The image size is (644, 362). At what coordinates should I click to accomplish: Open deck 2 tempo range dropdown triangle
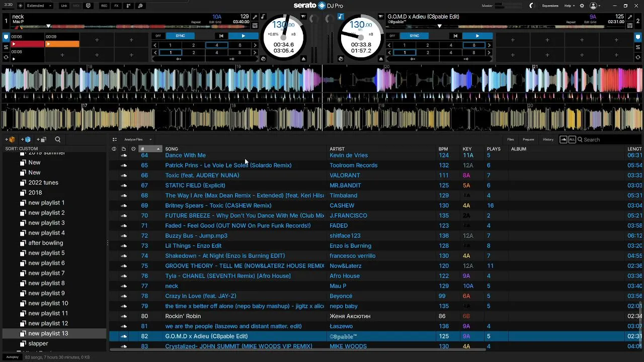click(381, 17)
